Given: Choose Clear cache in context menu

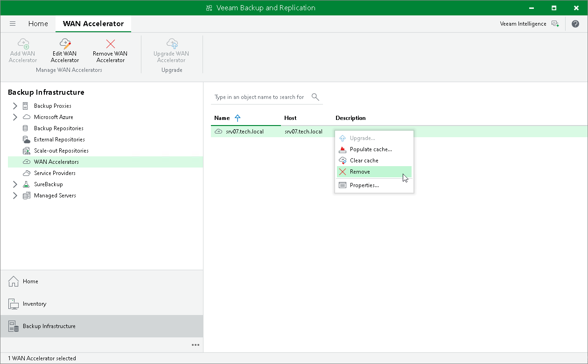Looking at the screenshot, I should coord(374,161).
